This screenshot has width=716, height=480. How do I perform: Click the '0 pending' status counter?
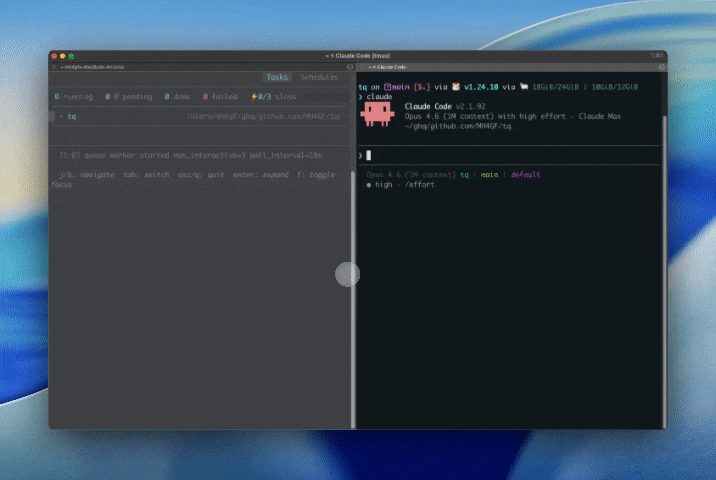click(129, 97)
